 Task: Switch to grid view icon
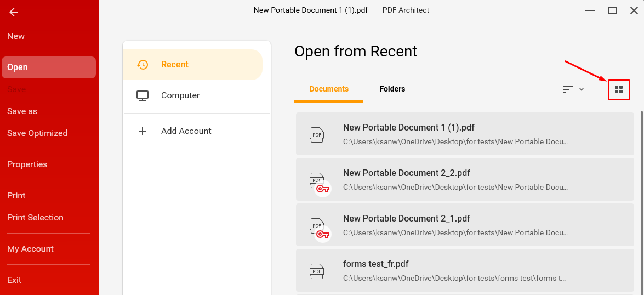click(619, 89)
